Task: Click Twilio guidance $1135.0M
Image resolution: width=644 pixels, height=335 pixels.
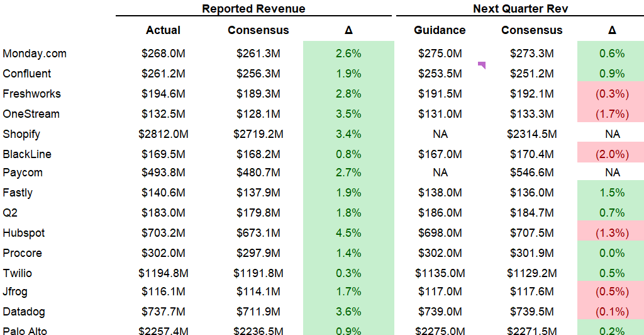Action: click(x=440, y=273)
